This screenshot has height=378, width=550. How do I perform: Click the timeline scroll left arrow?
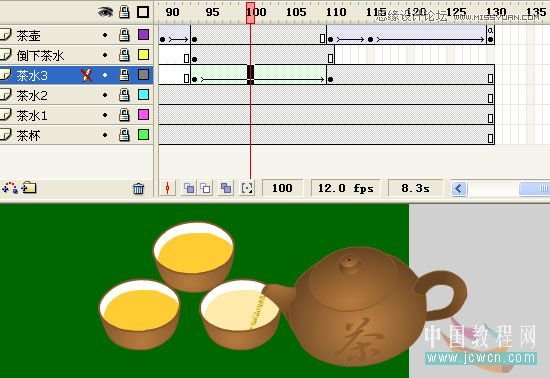[x=459, y=189]
